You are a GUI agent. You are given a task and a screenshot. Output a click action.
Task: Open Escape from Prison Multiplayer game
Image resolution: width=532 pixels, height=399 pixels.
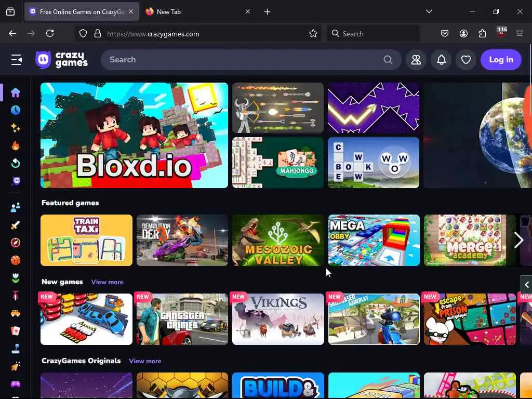470,320
